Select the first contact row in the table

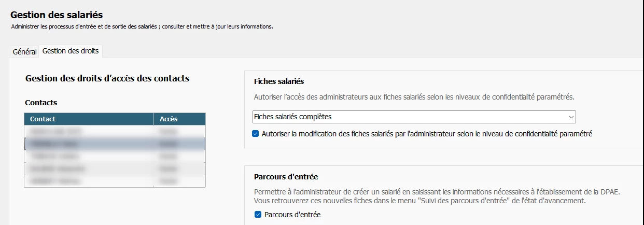[x=89, y=132]
